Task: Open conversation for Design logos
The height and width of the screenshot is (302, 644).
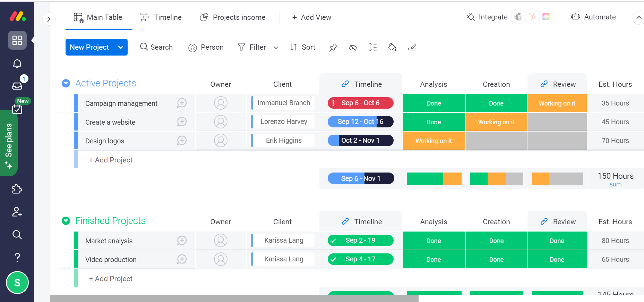Action: point(182,141)
